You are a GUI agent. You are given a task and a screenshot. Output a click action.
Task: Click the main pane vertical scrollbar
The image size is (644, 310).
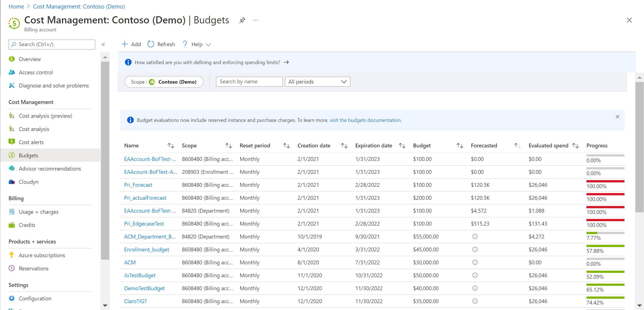tap(639, 147)
